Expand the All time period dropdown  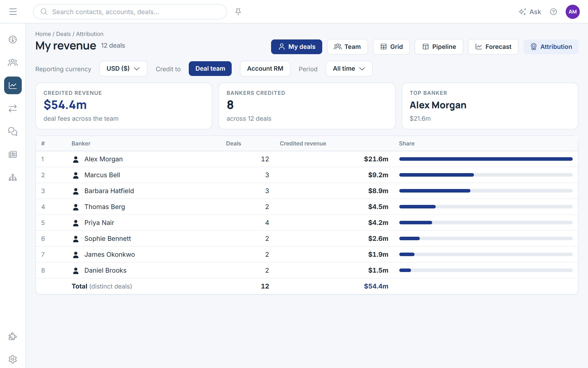[x=349, y=69]
